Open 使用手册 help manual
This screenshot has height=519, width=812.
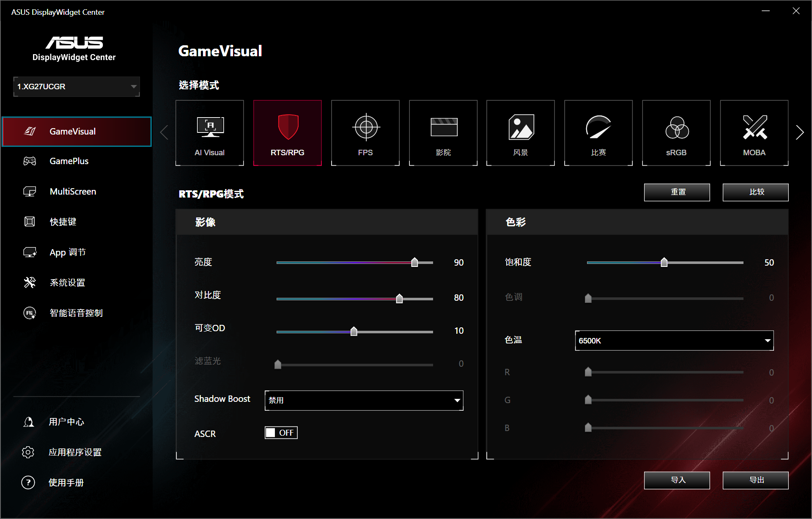65,483
